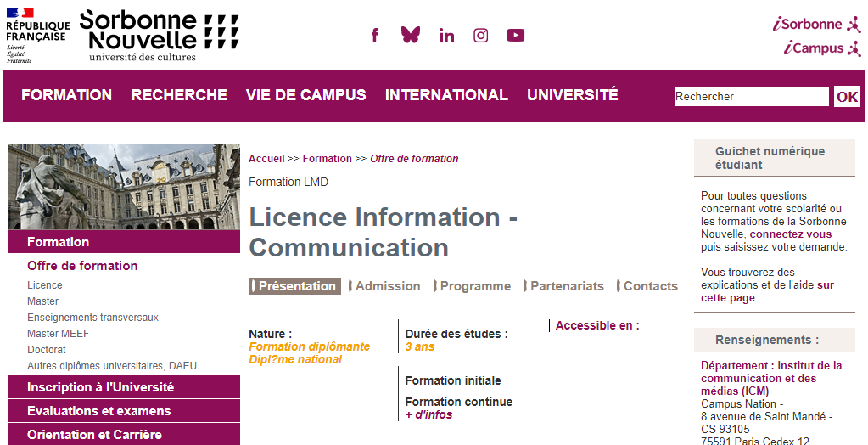Switch to the Contacts tab
This screenshot has height=445, width=868.
647,286
